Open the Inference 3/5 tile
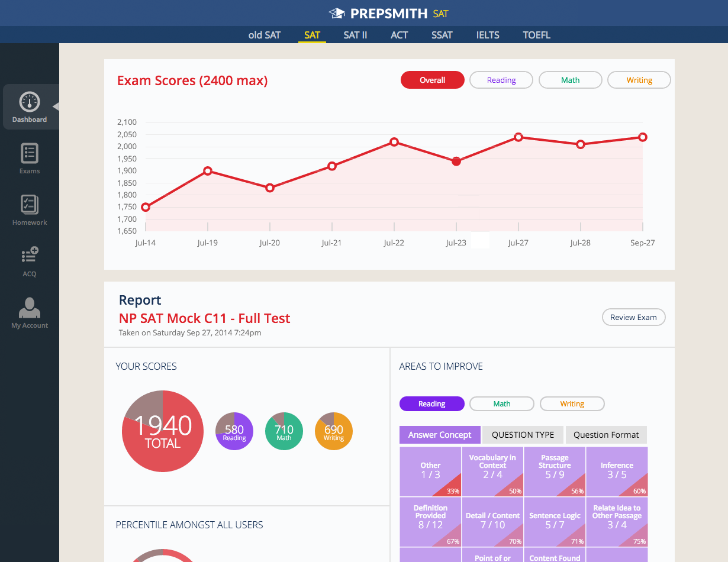728x562 pixels. (x=617, y=471)
